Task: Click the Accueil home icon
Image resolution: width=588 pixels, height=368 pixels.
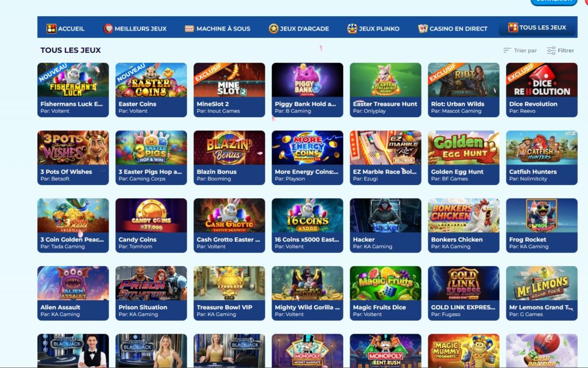Action: pyautogui.click(x=51, y=29)
